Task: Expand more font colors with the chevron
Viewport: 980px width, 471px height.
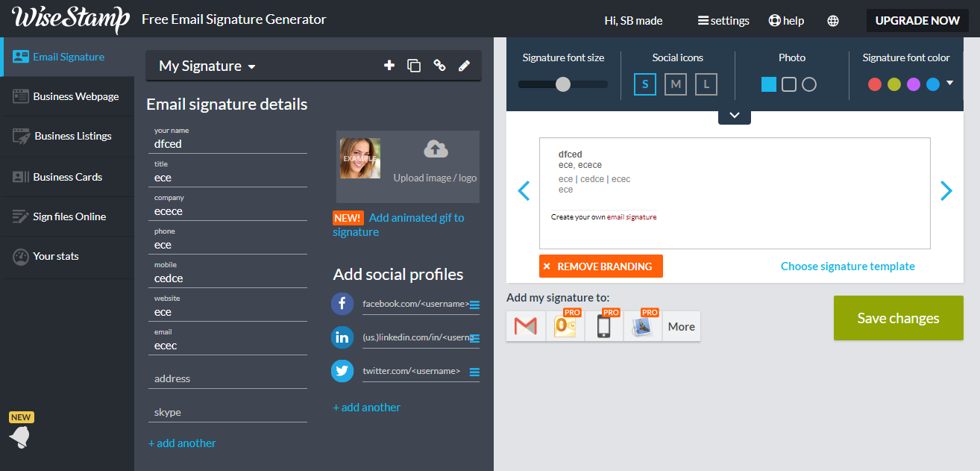Action: point(951,84)
